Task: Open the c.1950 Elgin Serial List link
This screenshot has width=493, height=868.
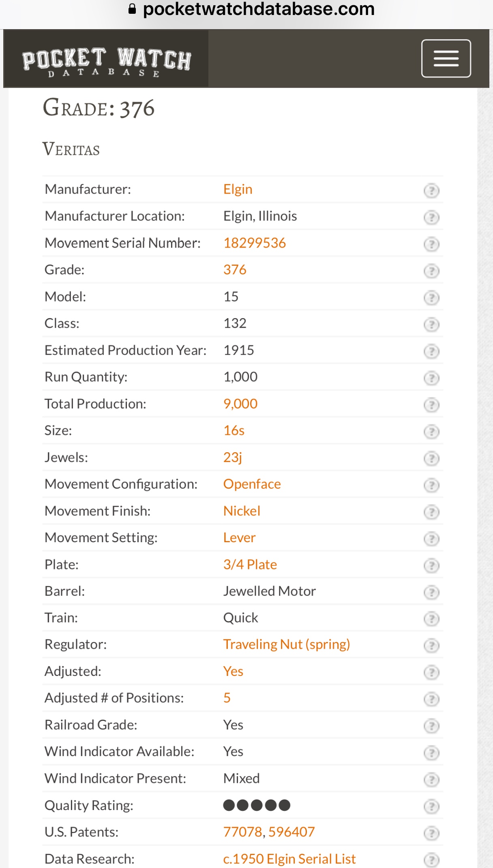Action: point(289,859)
